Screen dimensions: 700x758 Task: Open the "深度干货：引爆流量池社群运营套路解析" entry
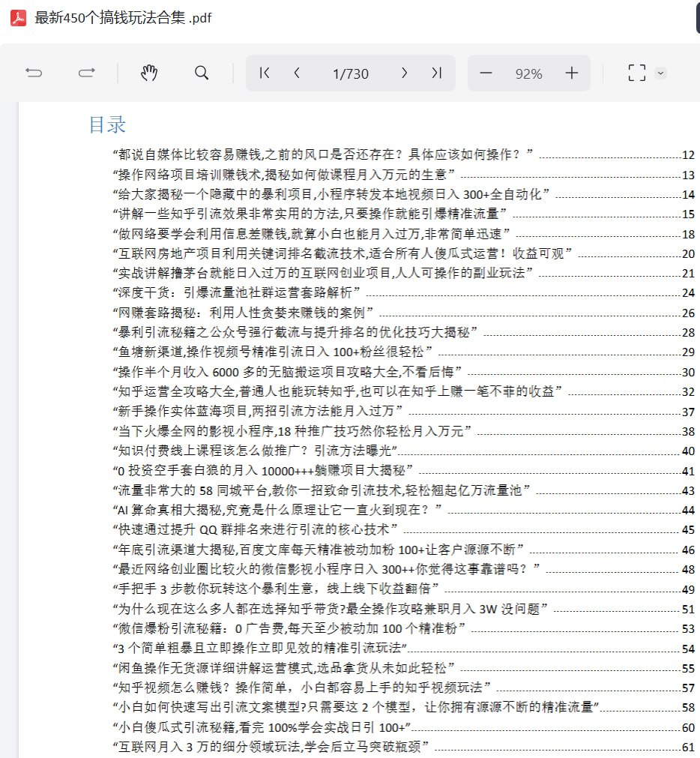click(x=237, y=292)
